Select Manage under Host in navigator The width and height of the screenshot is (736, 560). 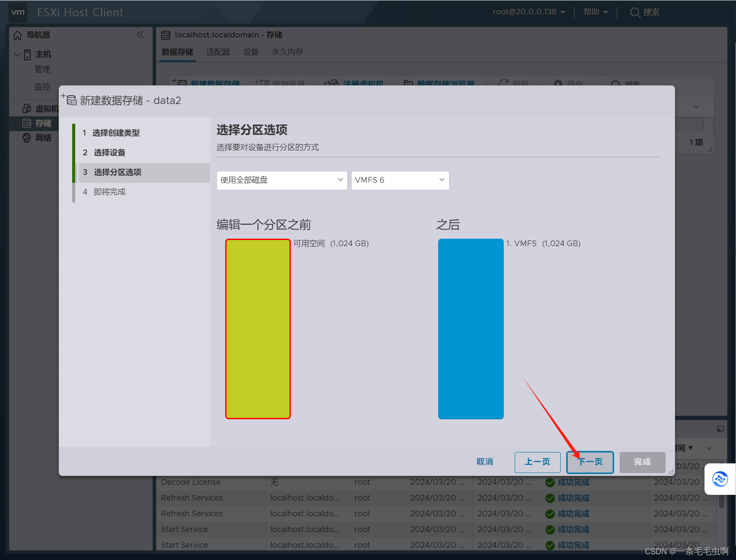point(42,70)
